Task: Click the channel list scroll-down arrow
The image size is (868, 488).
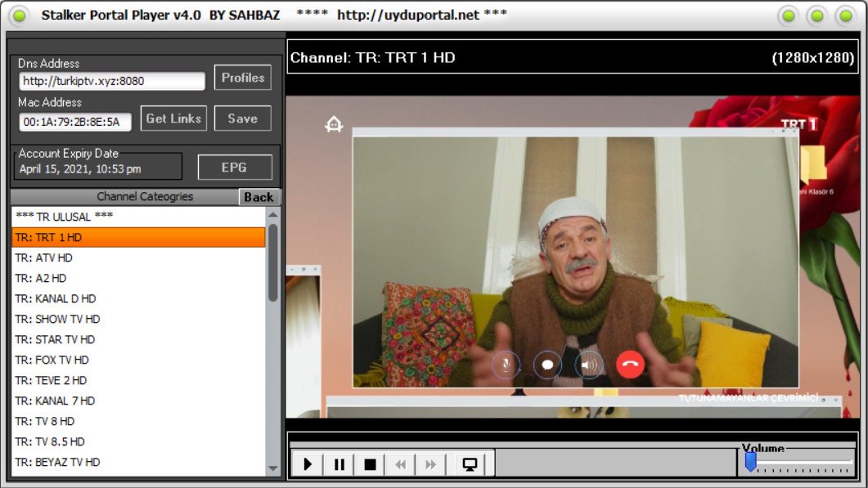Action: coord(273,468)
